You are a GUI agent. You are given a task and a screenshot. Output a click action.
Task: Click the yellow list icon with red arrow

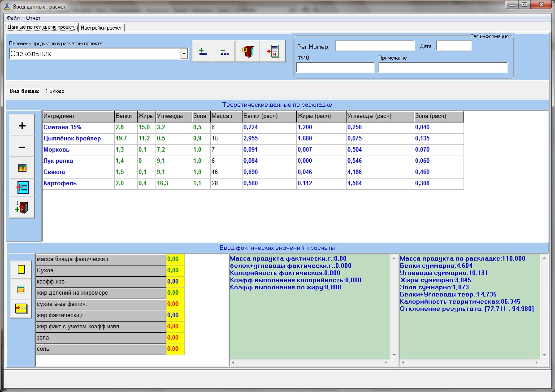21,309
